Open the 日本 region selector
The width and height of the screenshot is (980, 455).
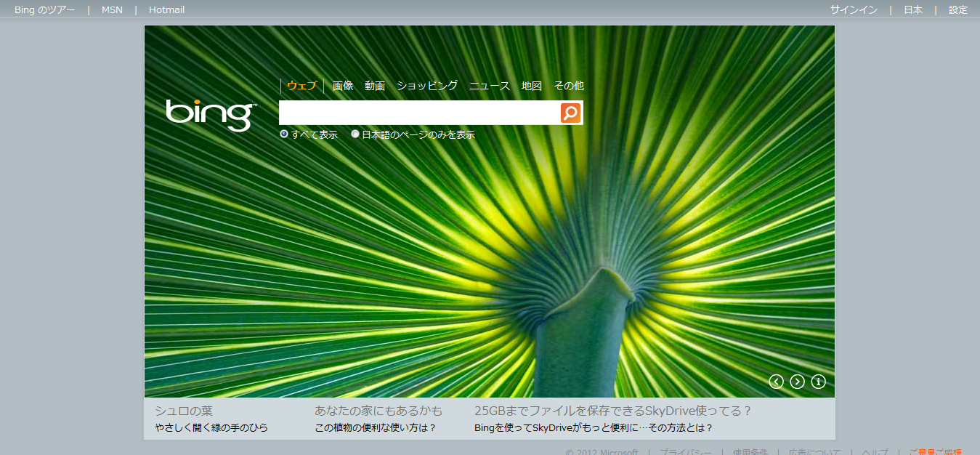pos(913,10)
